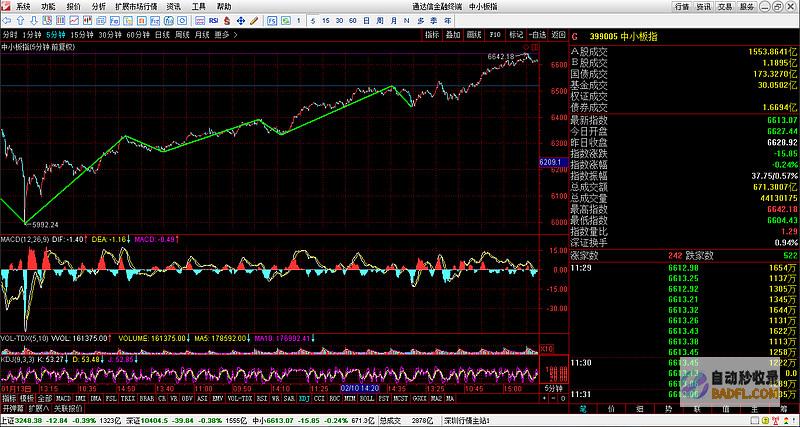
Task: Select the 60 minute period in toolbar
Action: 353,21
